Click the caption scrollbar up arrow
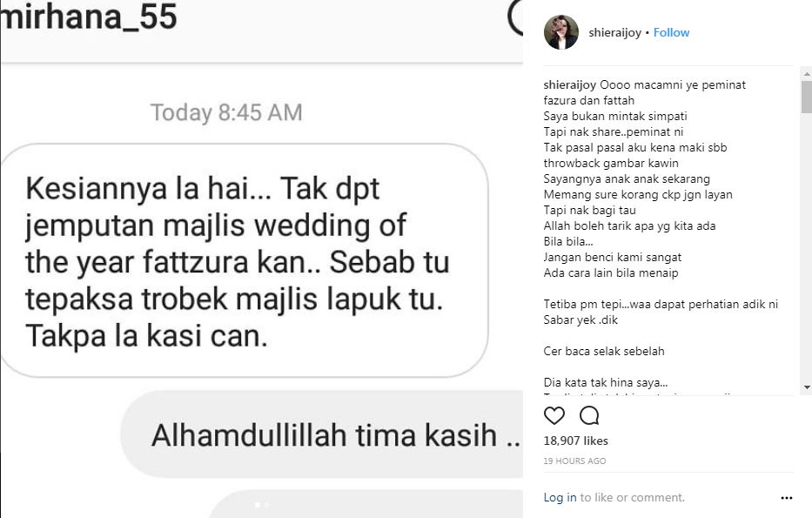The height and width of the screenshot is (518, 812). (x=807, y=75)
